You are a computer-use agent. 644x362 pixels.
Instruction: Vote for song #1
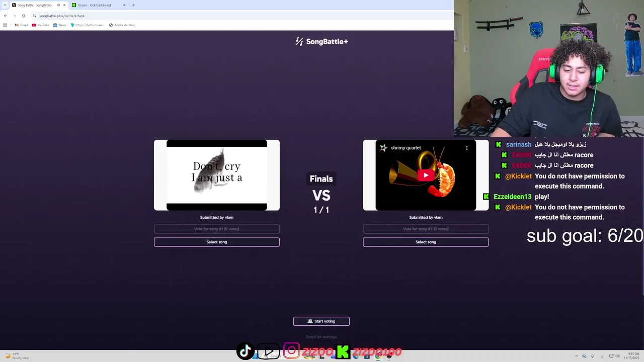pyautogui.click(x=217, y=229)
